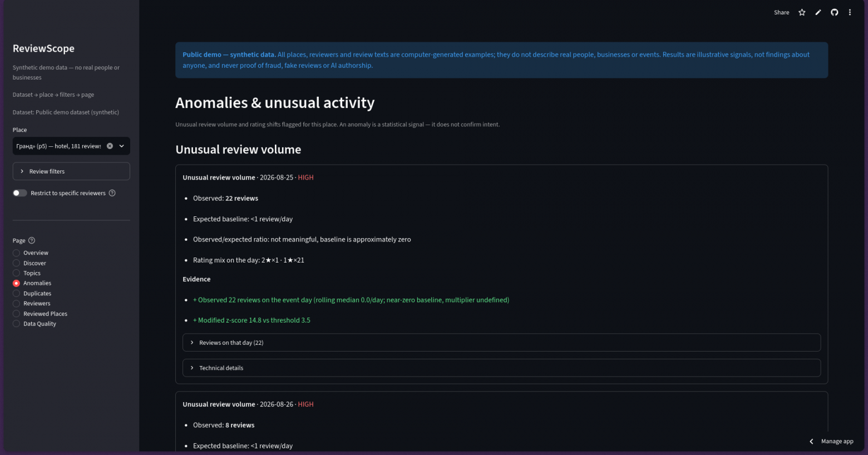Click the star favorite icon in header
Image resolution: width=868 pixels, height=455 pixels.
[x=802, y=12]
